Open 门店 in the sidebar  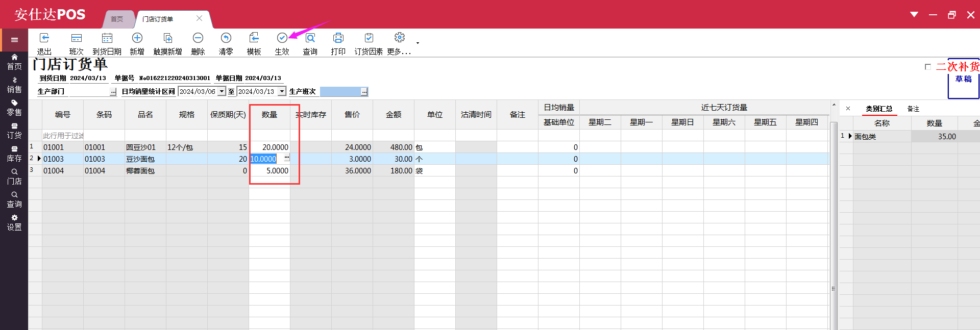coord(14,177)
